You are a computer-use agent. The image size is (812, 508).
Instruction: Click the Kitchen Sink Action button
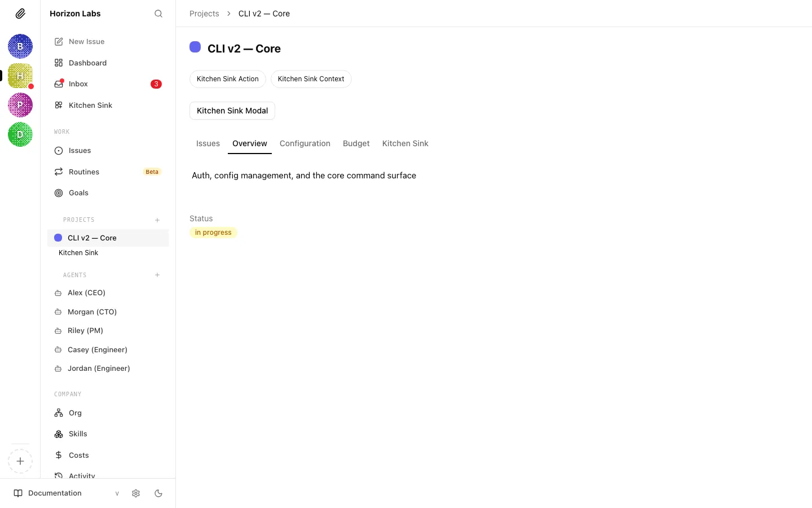pos(228,79)
